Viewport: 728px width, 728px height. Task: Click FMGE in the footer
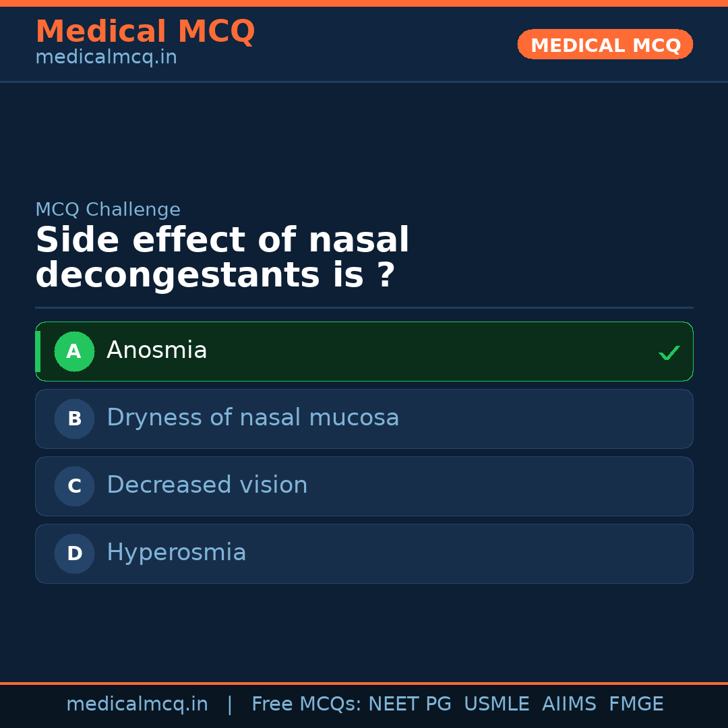[x=636, y=704]
